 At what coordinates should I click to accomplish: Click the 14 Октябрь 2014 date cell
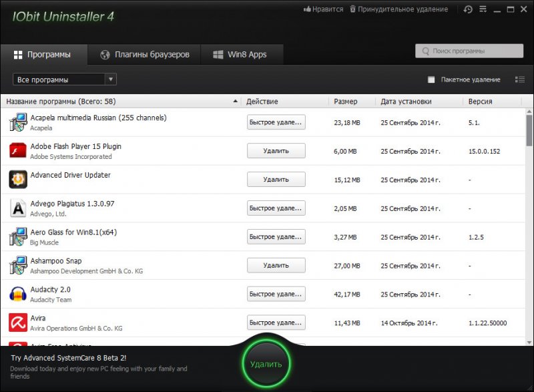409,323
